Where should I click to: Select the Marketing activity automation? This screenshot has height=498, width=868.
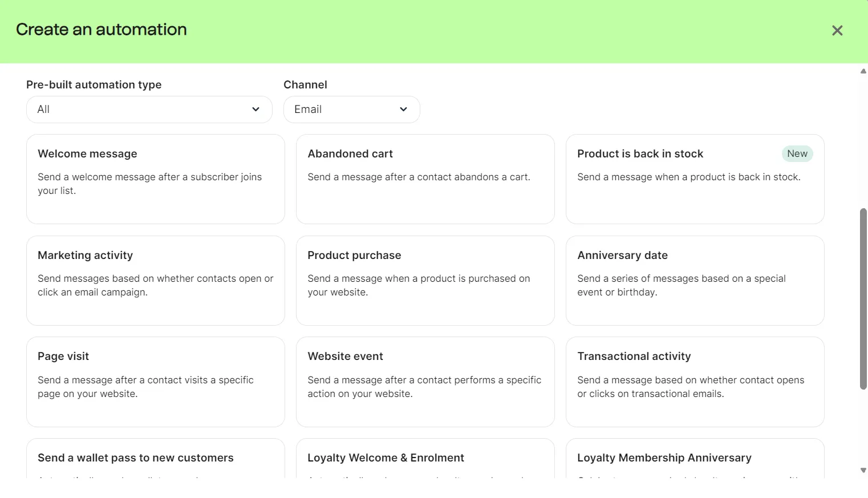coord(156,281)
